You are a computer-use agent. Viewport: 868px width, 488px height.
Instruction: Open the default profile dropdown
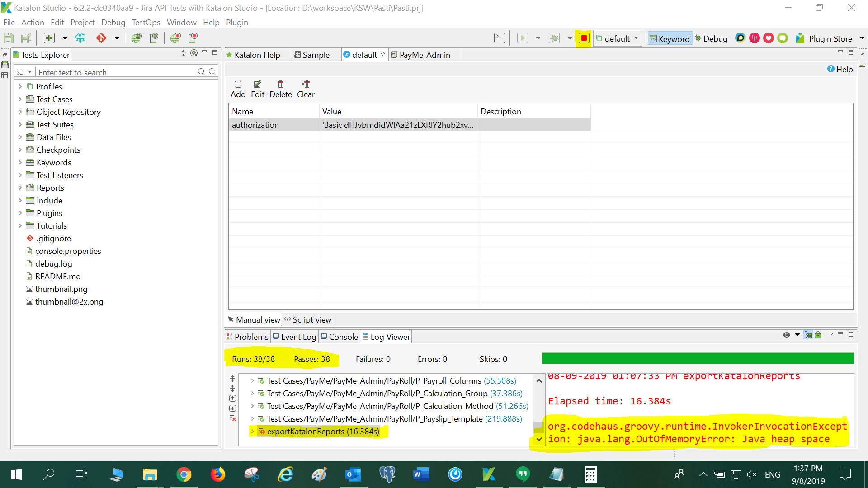tap(618, 38)
